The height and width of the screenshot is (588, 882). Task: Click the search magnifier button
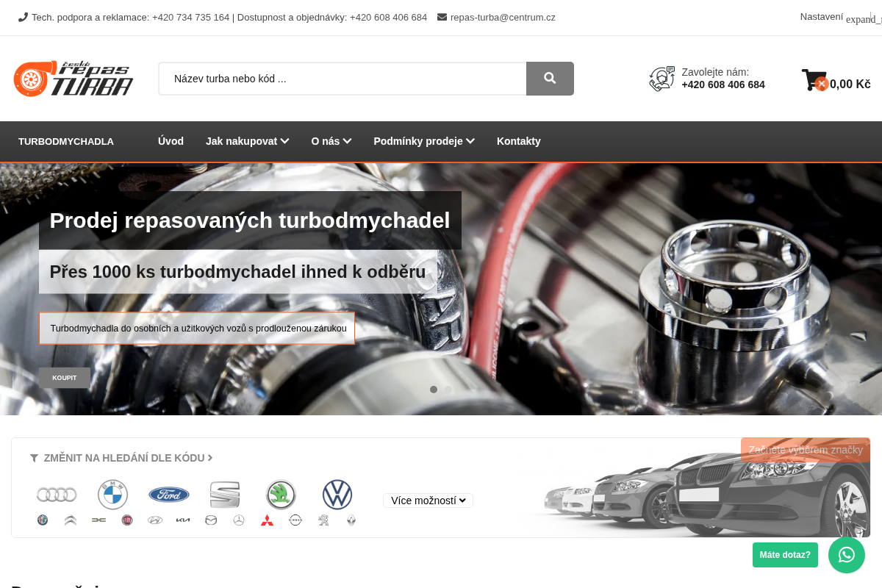(x=550, y=79)
